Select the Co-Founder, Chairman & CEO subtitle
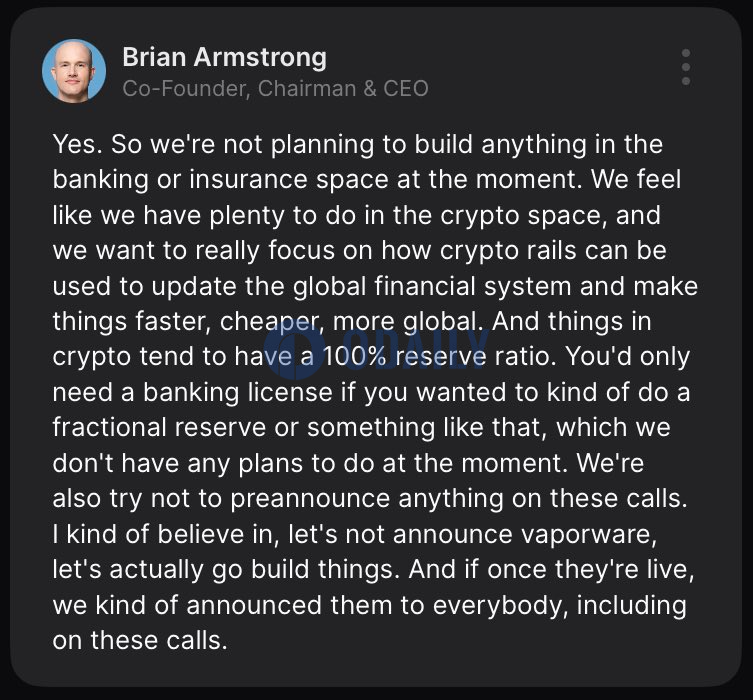 275,89
